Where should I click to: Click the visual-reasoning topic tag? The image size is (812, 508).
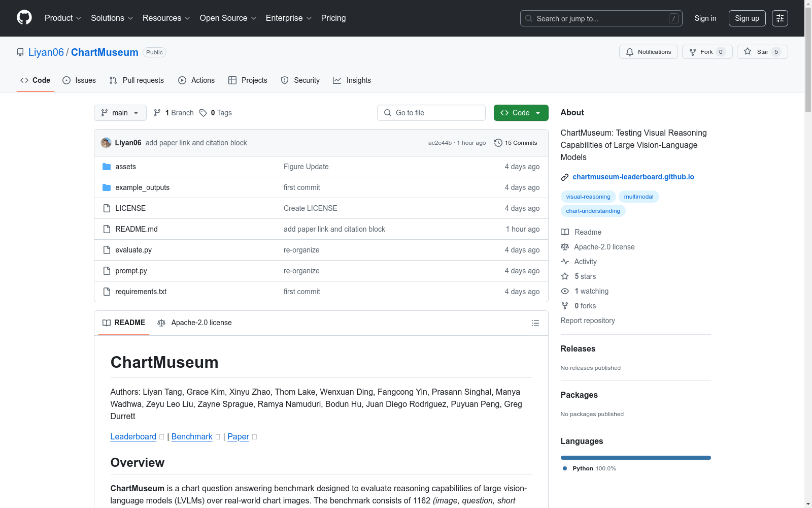pos(588,197)
